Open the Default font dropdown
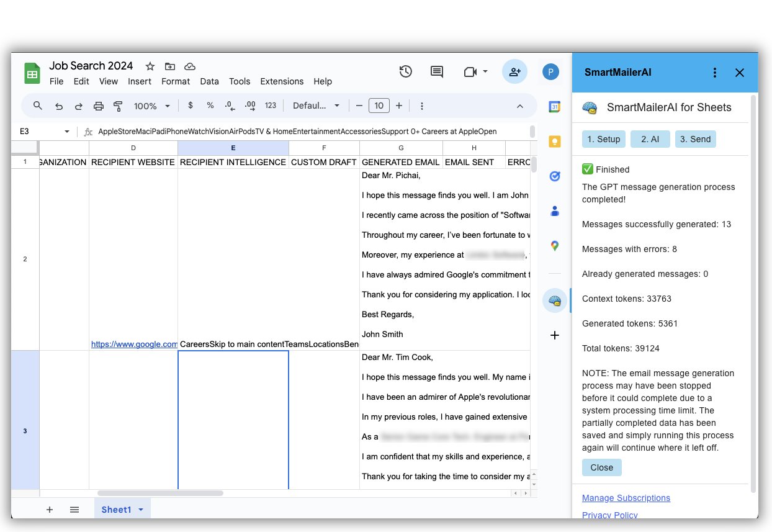Image resolution: width=772 pixels, height=532 pixels. (316, 106)
